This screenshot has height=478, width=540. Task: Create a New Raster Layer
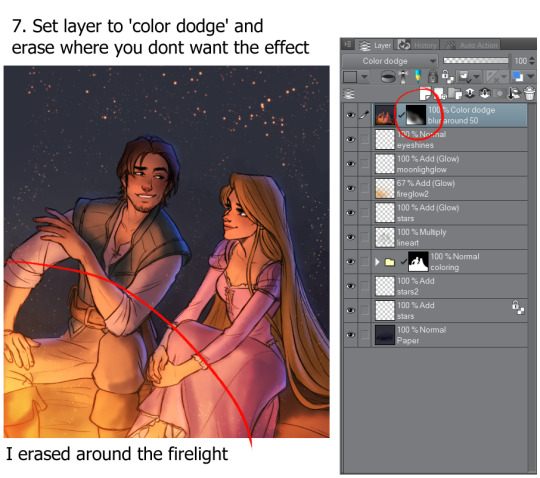tap(426, 94)
